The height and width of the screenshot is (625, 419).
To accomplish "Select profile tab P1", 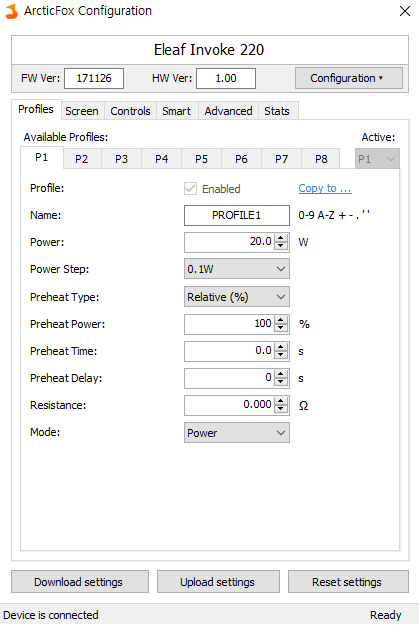I will (x=42, y=157).
